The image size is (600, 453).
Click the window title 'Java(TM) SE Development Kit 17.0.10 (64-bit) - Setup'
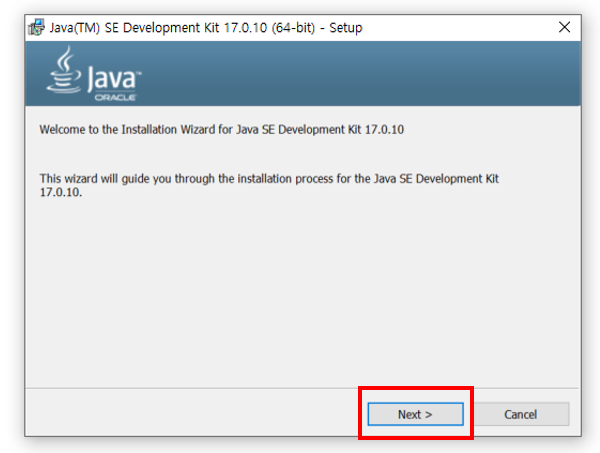[206, 28]
